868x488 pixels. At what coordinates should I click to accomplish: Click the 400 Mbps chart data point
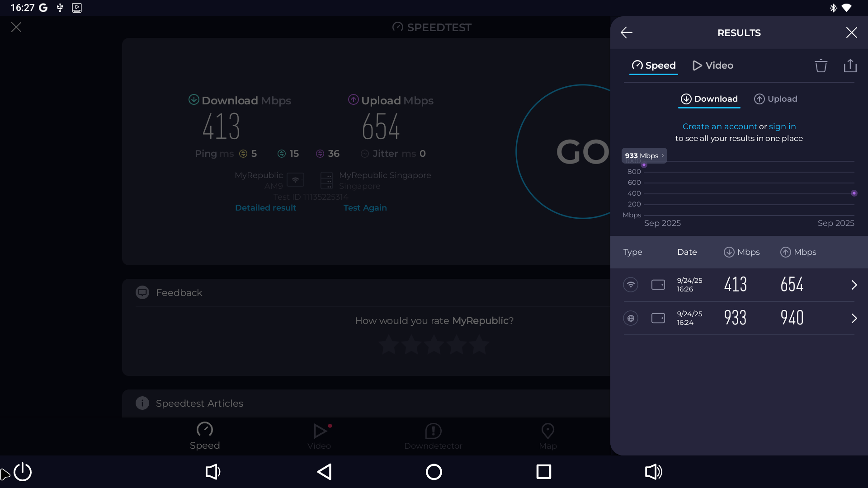pyautogui.click(x=854, y=193)
